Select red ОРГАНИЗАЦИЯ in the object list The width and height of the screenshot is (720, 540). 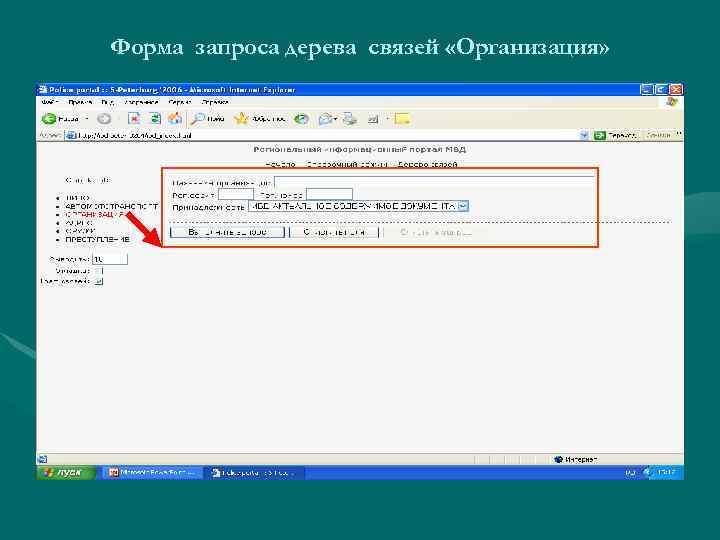coord(96,214)
